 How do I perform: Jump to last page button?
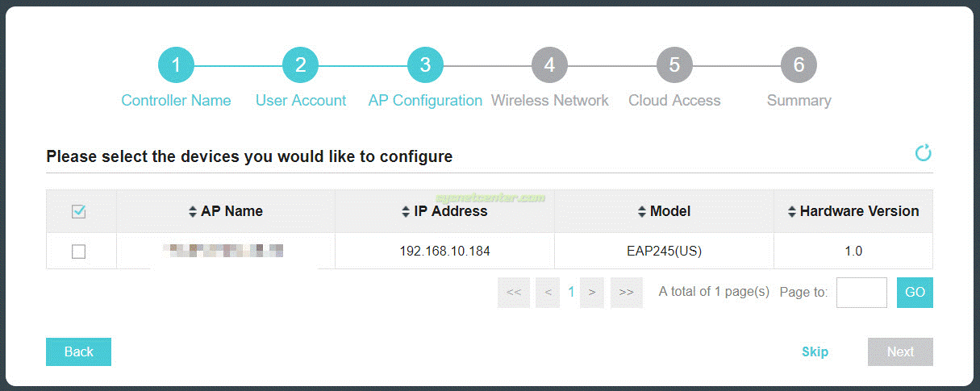point(627,293)
